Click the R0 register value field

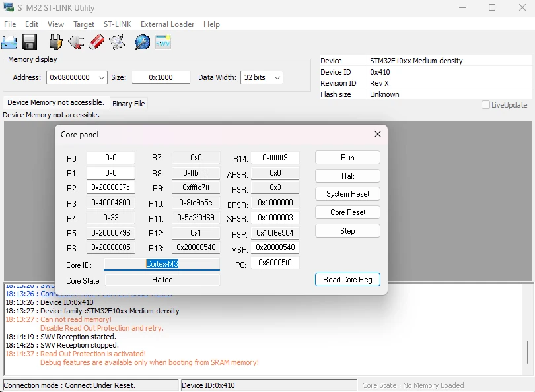point(110,158)
